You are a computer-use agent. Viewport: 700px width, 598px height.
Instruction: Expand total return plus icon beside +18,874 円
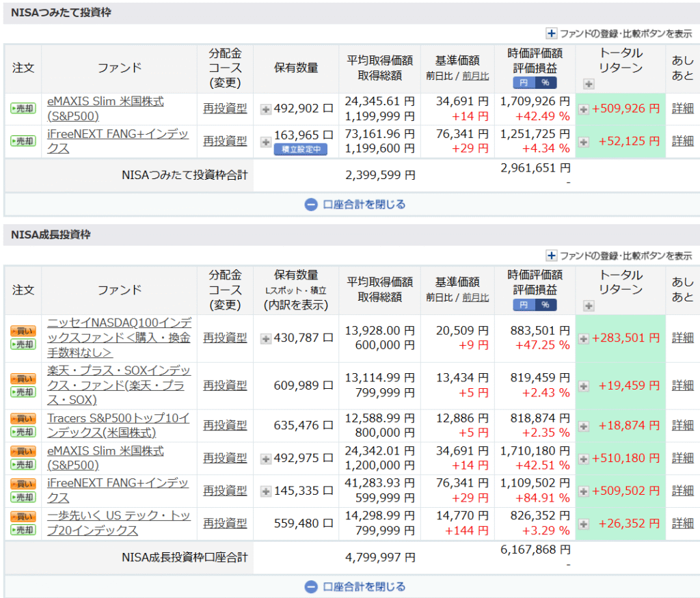[584, 426]
